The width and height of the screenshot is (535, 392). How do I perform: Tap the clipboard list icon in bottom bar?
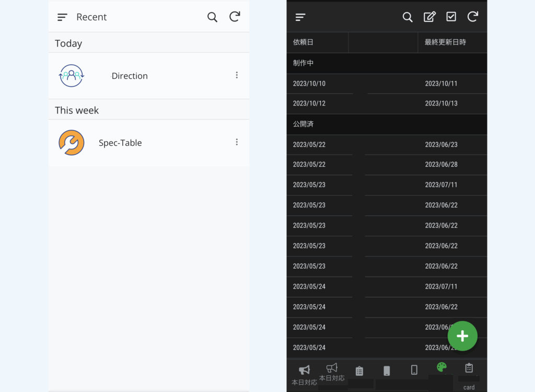(x=359, y=369)
